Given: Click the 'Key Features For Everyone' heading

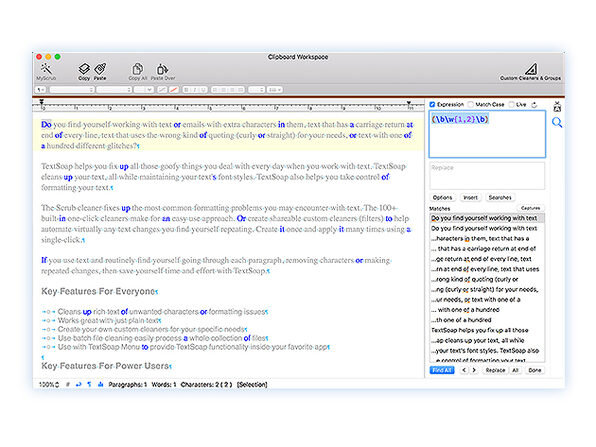Looking at the screenshot, I should 98,292.
